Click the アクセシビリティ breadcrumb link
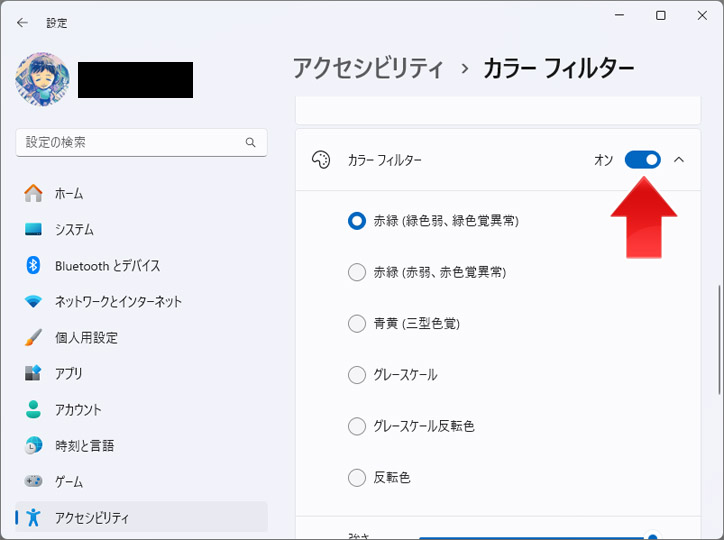Viewport: 724px width, 540px height. click(368, 68)
